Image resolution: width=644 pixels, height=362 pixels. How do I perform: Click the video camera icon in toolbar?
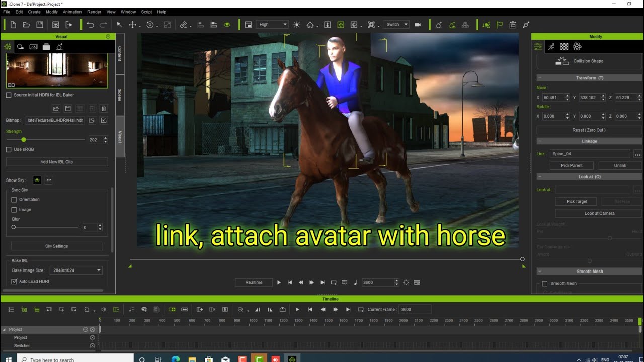418,25
